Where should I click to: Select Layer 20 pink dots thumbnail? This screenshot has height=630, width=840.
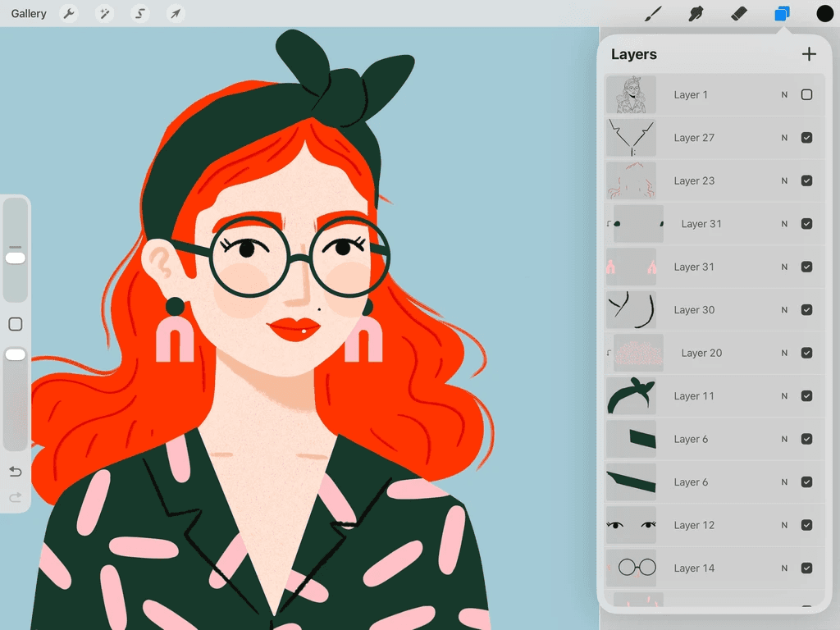tap(638, 353)
